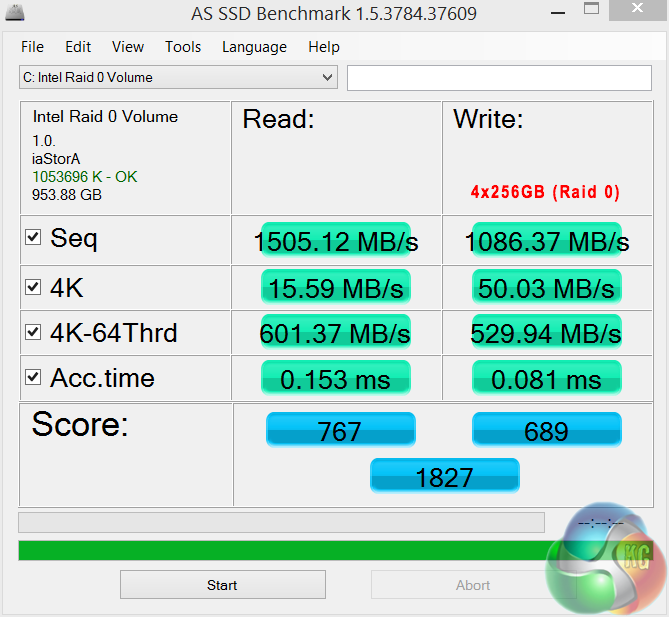Click read access time 0.153 ms
669x617 pixels.
(x=336, y=378)
